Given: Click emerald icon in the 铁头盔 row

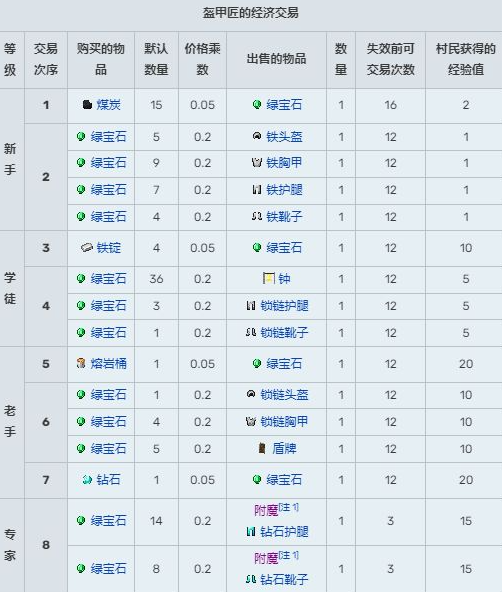Looking at the screenshot, I should (x=81, y=136).
